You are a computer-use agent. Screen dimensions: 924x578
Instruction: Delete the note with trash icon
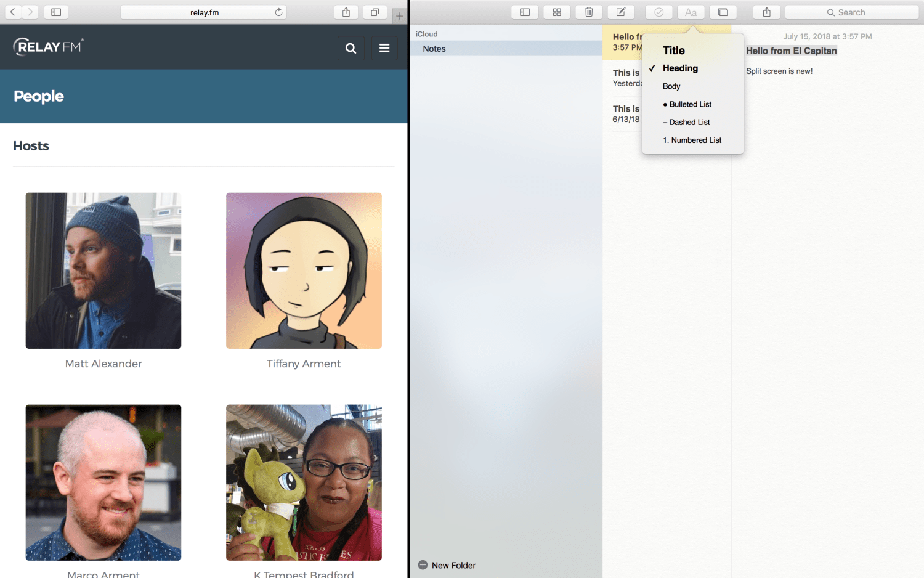point(589,12)
